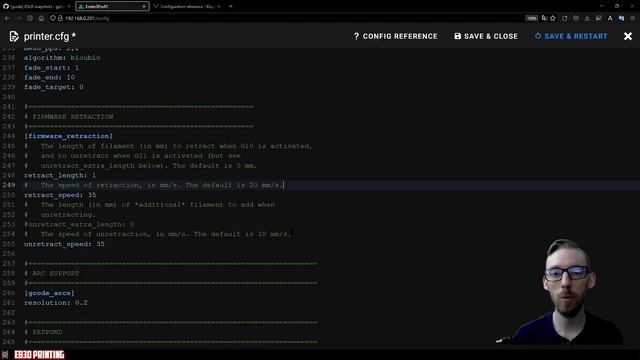Click the '# ARC SUPPORT' comment
Image resolution: width=640 pixels, height=360 pixels.
[51, 273]
